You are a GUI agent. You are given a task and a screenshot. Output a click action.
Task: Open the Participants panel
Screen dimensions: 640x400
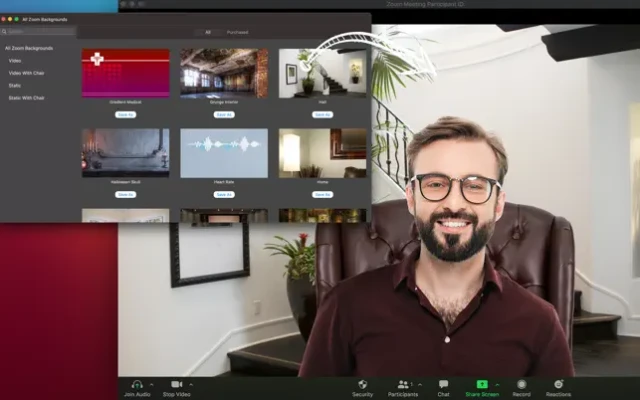[403, 384]
